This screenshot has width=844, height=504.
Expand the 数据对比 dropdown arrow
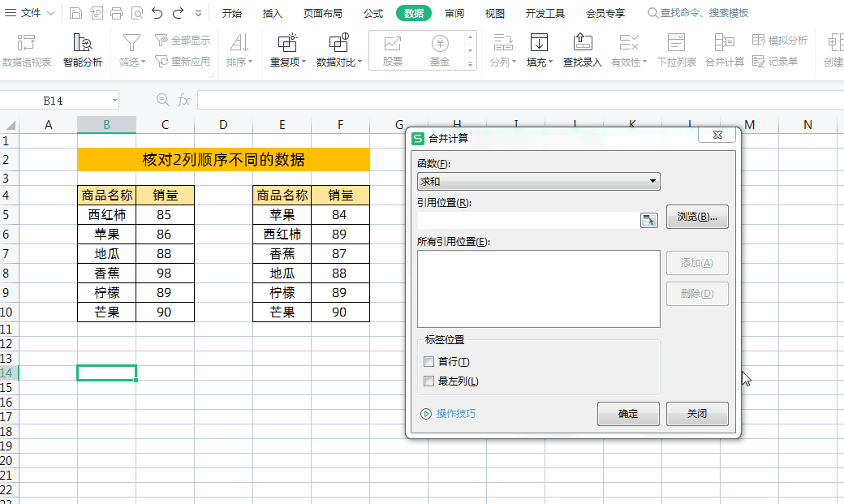pos(360,62)
